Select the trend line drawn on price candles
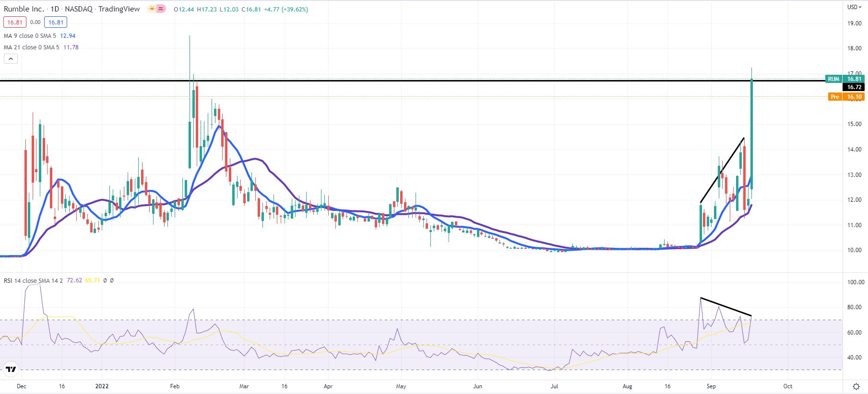 (x=722, y=170)
